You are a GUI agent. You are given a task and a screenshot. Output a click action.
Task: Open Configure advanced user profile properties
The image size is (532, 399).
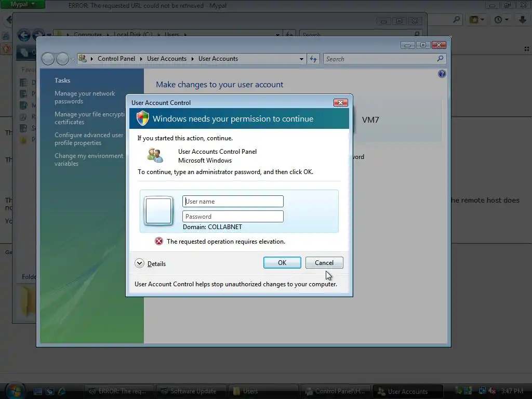[89, 139]
